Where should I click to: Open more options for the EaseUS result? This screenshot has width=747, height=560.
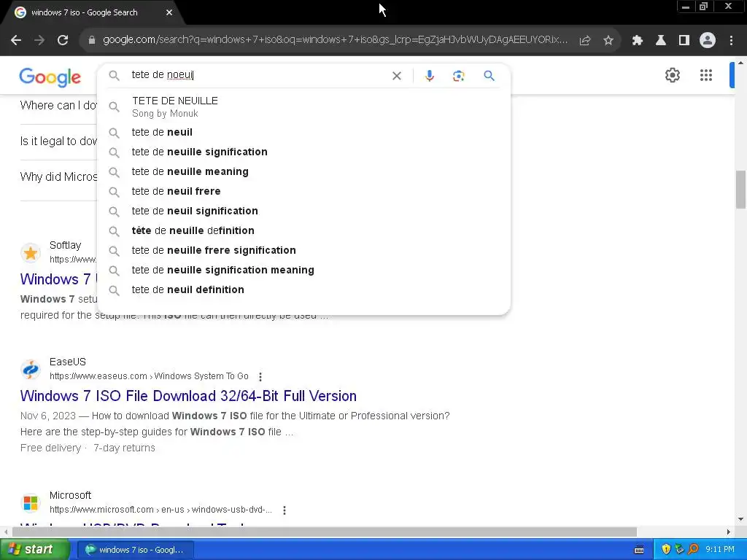[260, 377]
